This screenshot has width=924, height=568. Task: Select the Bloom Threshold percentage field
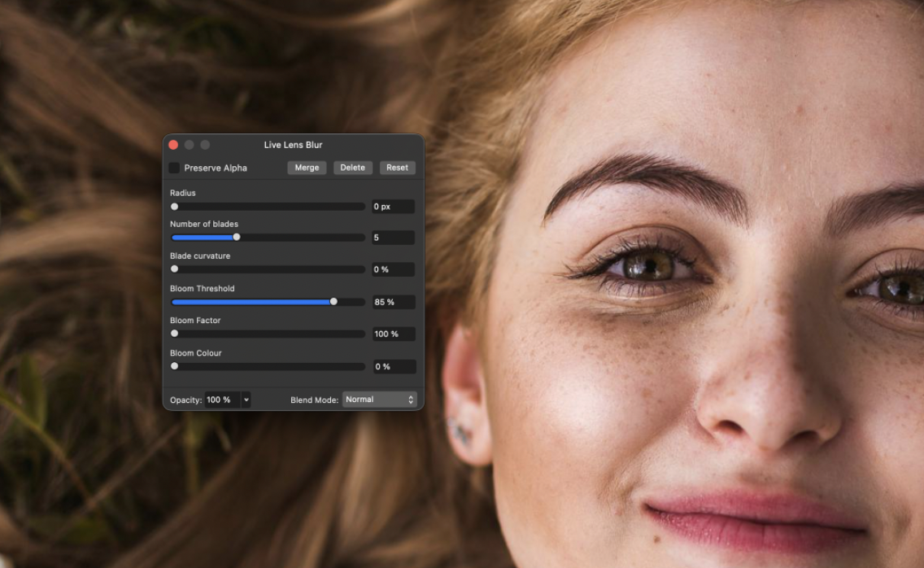click(393, 302)
